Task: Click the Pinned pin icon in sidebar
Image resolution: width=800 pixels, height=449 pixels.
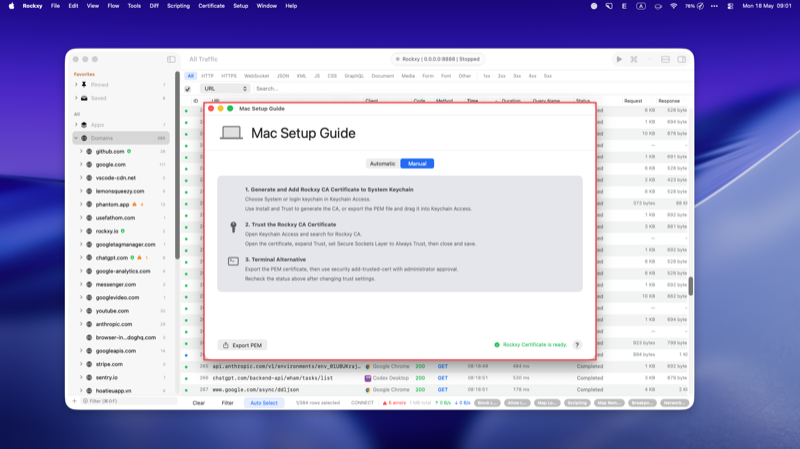Action: coord(84,85)
